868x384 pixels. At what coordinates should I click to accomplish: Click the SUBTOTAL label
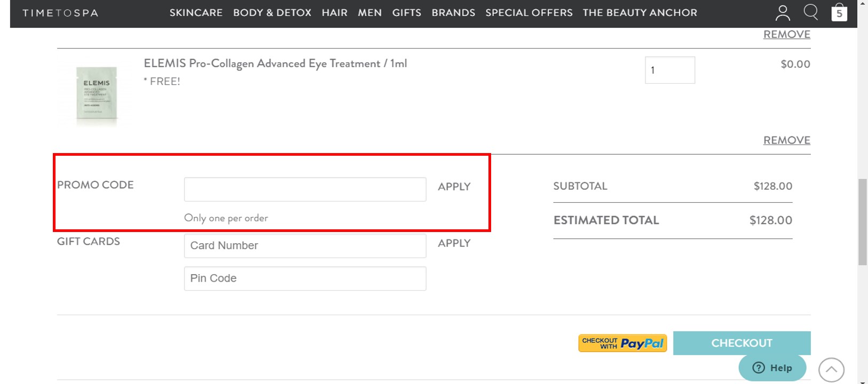(580, 186)
